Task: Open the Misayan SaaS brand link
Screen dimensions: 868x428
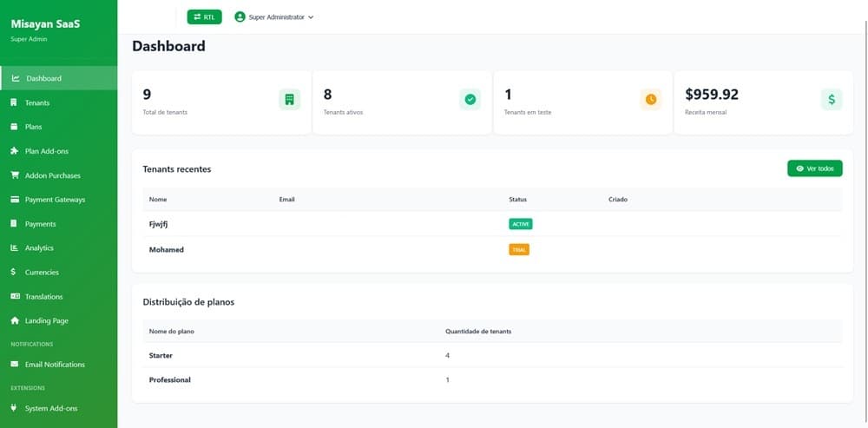Action: (x=45, y=24)
